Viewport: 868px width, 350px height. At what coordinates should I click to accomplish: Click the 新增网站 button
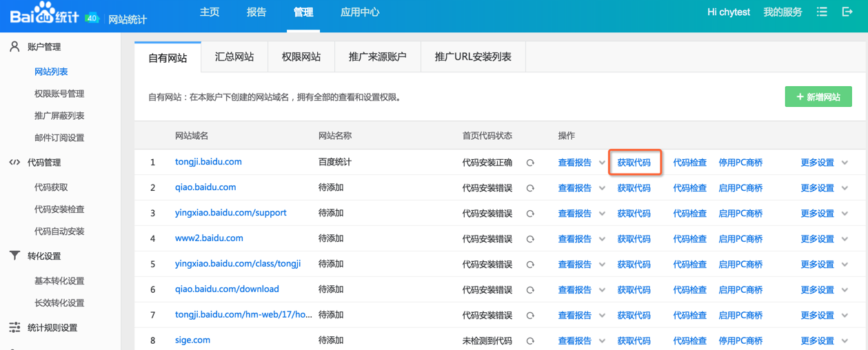click(x=818, y=97)
